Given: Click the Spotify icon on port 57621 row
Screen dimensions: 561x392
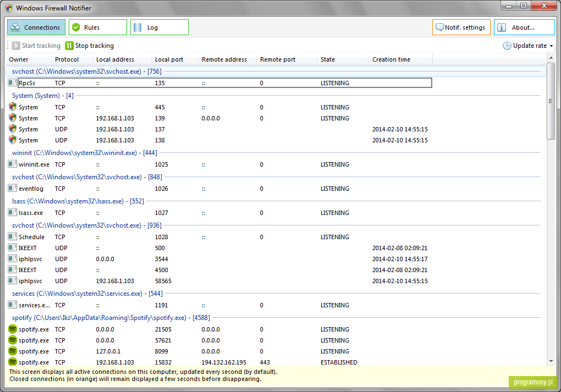Looking at the screenshot, I should click(13, 340).
